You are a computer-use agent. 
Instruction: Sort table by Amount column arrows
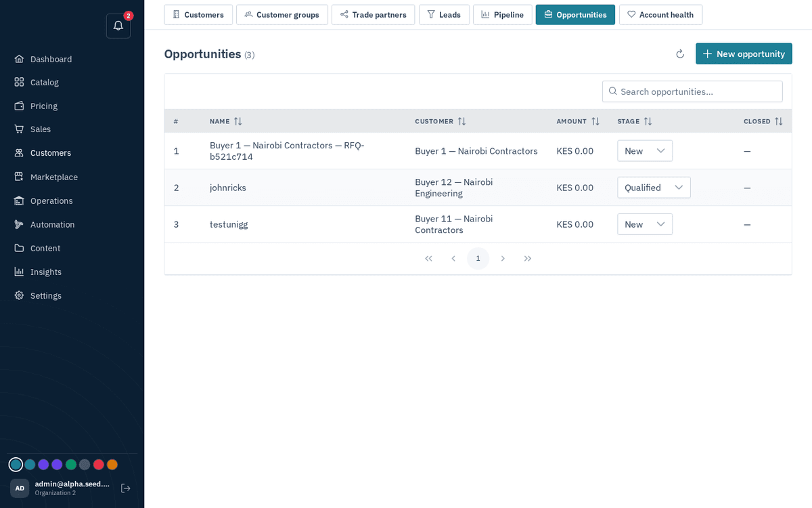point(595,121)
